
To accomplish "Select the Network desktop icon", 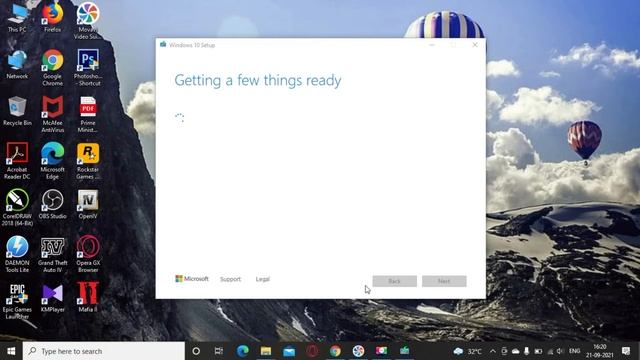I will coord(17,64).
